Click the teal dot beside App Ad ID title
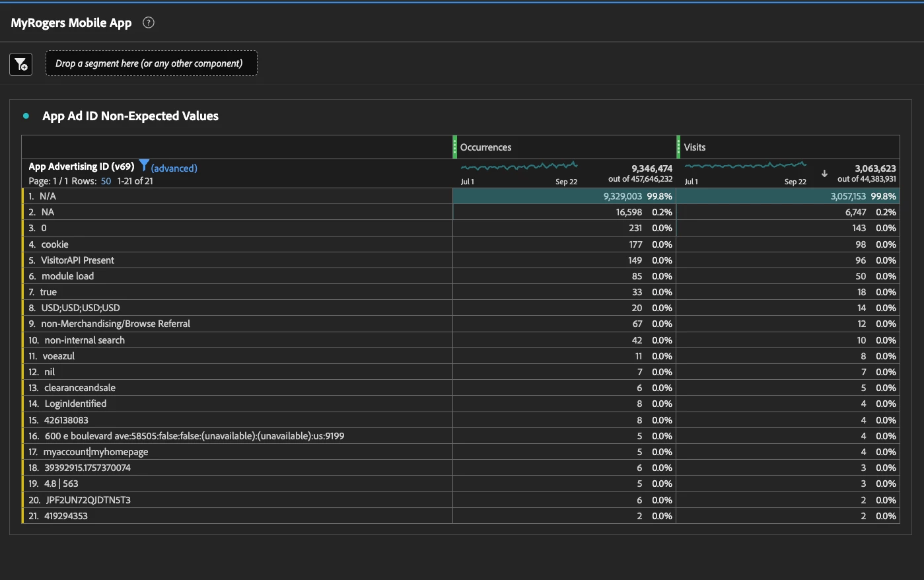This screenshot has height=580, width=924. (26, 116)
